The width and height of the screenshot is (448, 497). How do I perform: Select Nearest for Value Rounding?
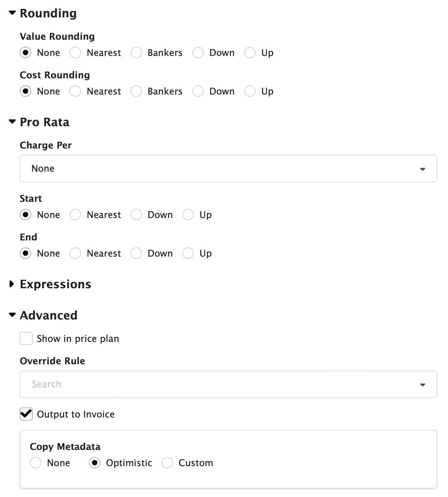pyautogui.click(x=75, y=53)
